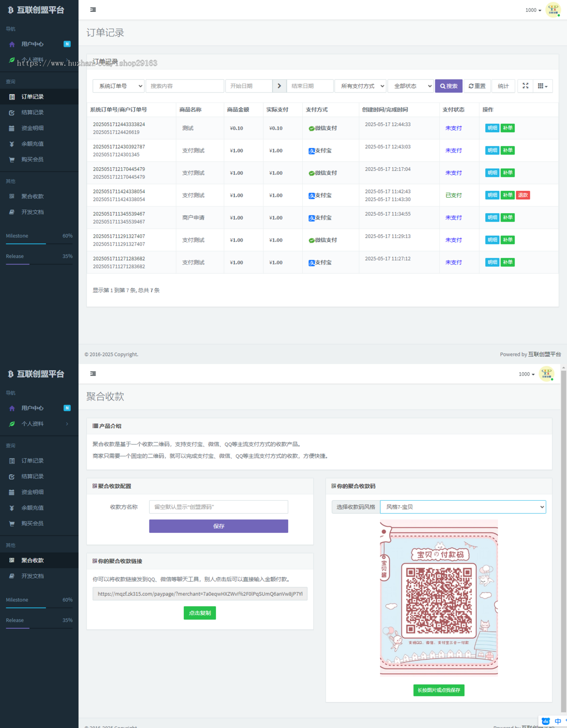567x728 pixels.
Task: Open 订单记录 menu label in 订单记录 page sidebar
Action: pyautogui.click(x=33, y=97)
